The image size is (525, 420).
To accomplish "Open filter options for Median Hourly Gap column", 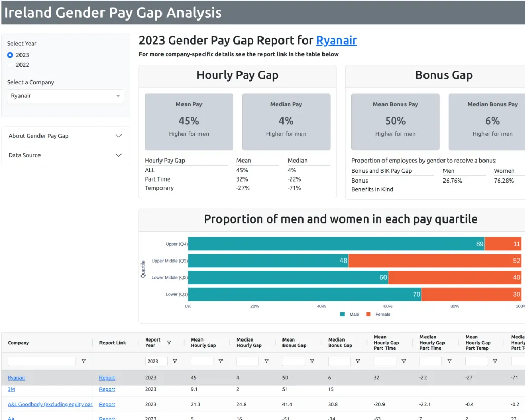I will [266, 362].
